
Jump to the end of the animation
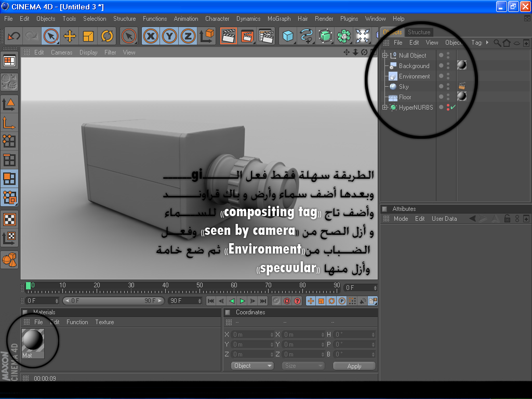click(x=263, y=301)
